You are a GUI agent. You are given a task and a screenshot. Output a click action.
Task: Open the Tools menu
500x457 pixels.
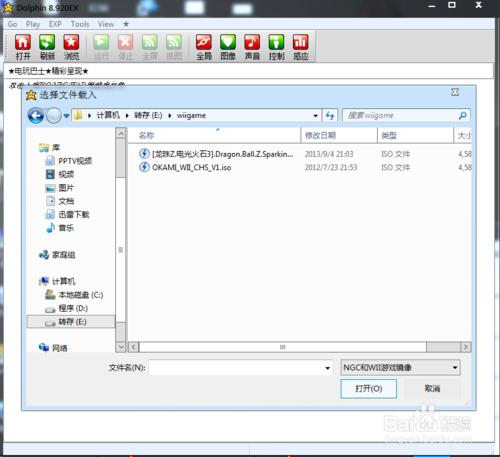click(80, 24)
